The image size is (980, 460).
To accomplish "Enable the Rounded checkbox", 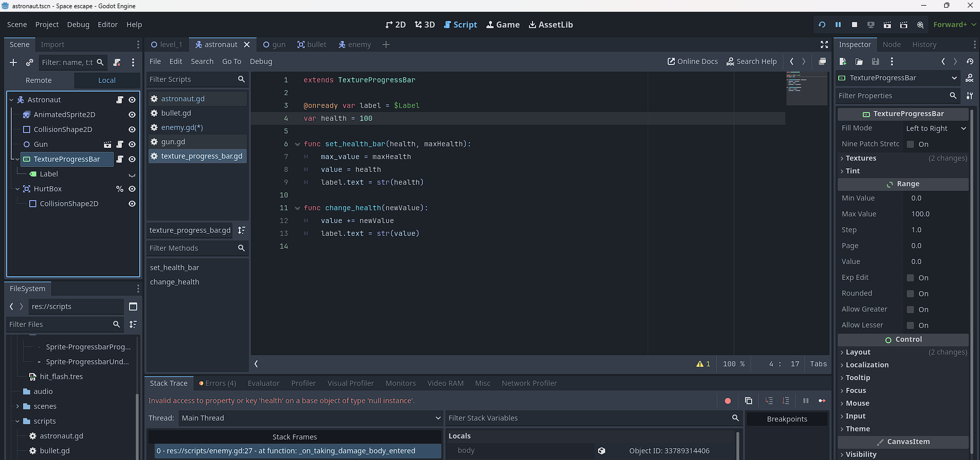I will click(x=910, y=294).
